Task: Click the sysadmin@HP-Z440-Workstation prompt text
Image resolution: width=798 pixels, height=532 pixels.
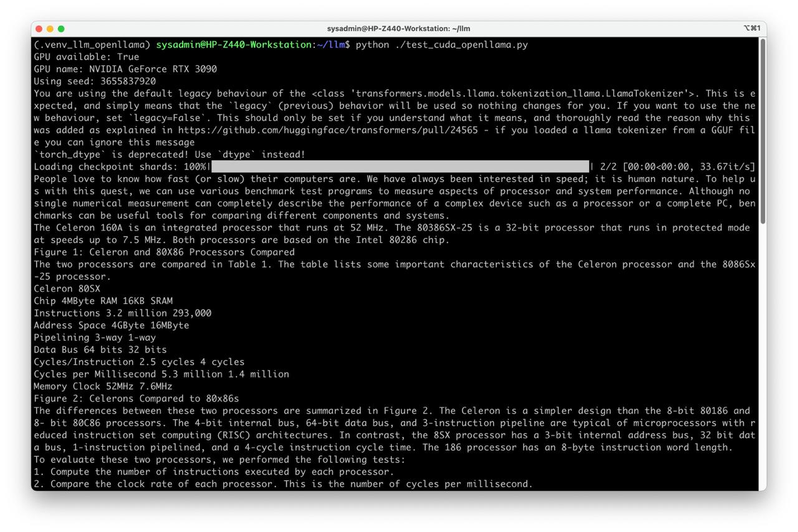Action: (233, 45)
